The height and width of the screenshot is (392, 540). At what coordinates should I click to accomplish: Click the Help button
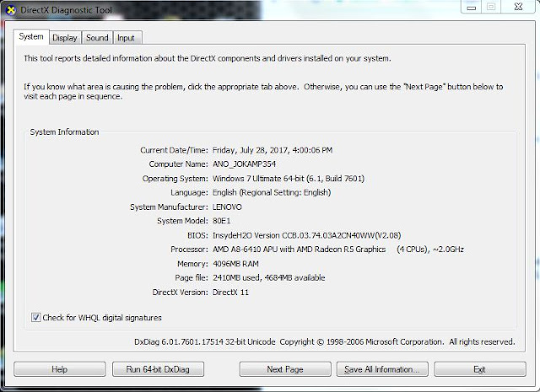click(60, 369)
